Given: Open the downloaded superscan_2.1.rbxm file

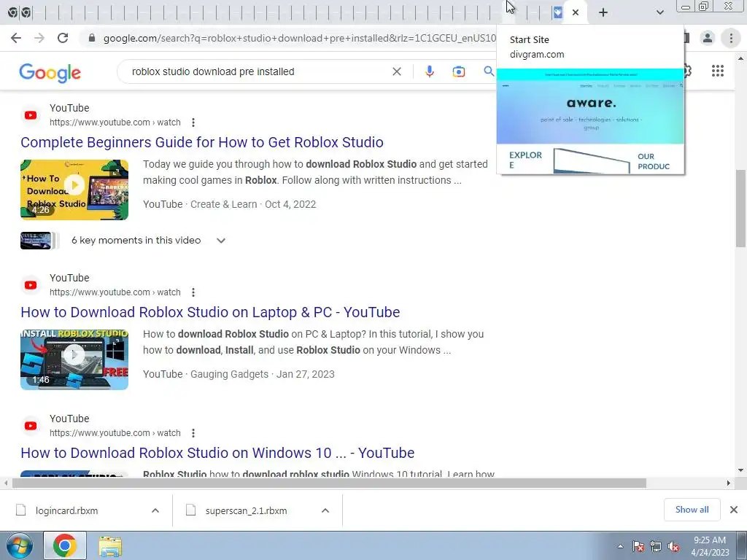Looking at the screenshot, I should pyautogui.click(x=247, y=510).
